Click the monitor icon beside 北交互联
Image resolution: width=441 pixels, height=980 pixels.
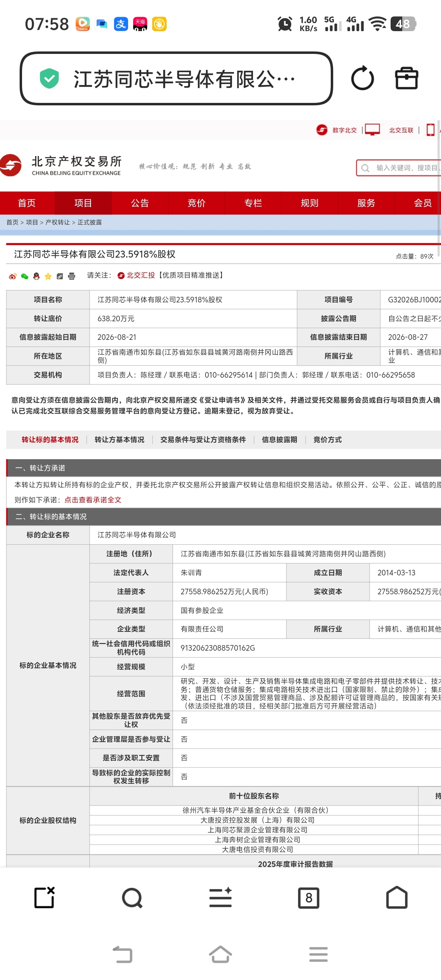(372, 130)
